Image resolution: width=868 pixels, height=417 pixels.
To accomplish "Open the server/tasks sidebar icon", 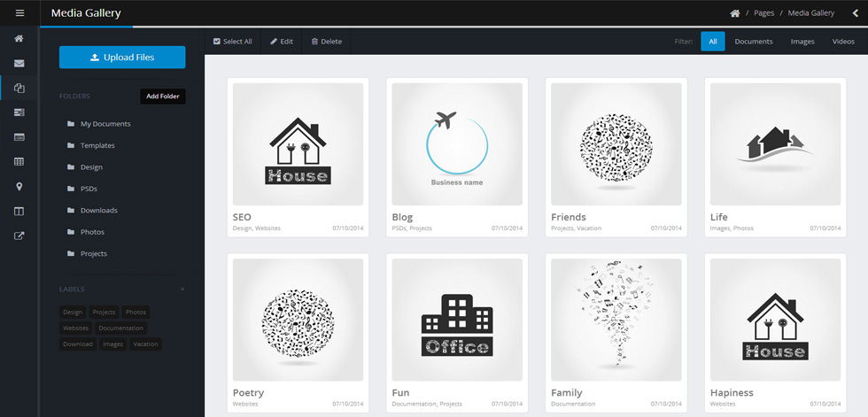I will click(x=19, y=112).
